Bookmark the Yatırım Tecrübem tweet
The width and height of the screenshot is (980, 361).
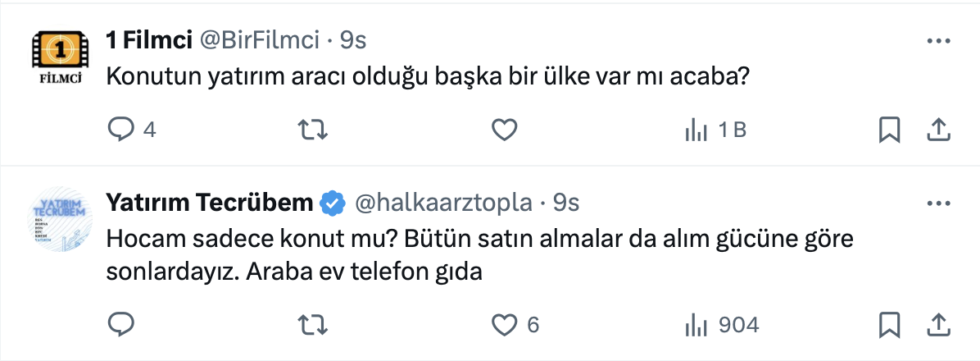890,325
